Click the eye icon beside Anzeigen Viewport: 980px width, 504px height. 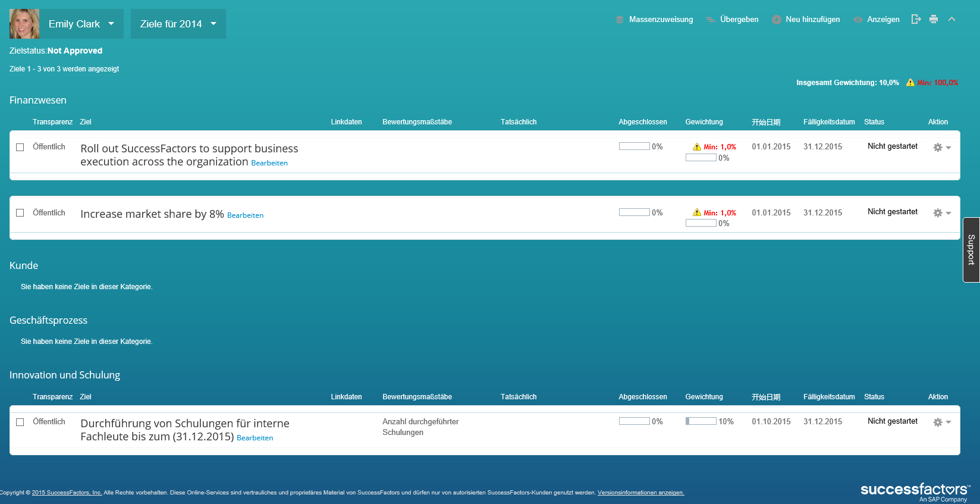(x=857, y=20)
